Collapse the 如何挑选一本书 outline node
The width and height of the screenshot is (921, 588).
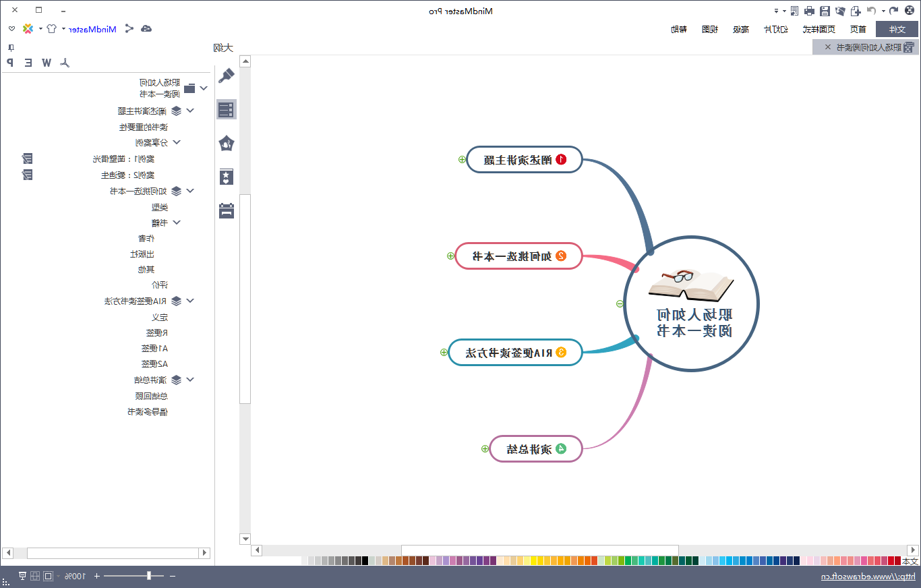190,191
